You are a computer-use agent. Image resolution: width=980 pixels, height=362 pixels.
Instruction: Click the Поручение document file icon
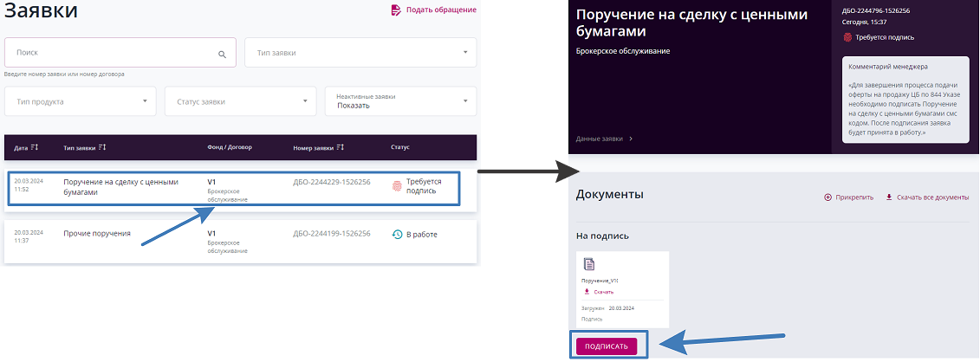pyautogui.click(x=589, y=264)
